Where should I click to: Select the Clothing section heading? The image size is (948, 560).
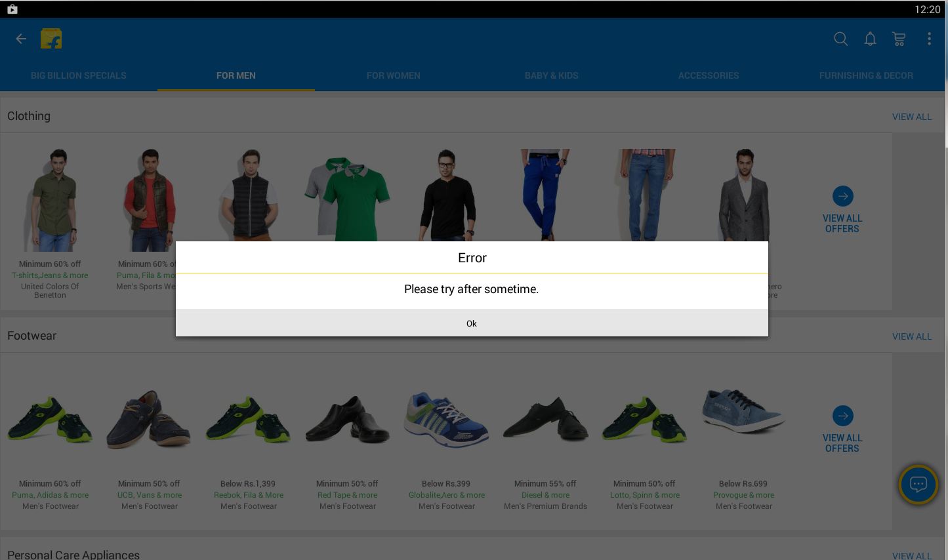[x=29, y=116]
